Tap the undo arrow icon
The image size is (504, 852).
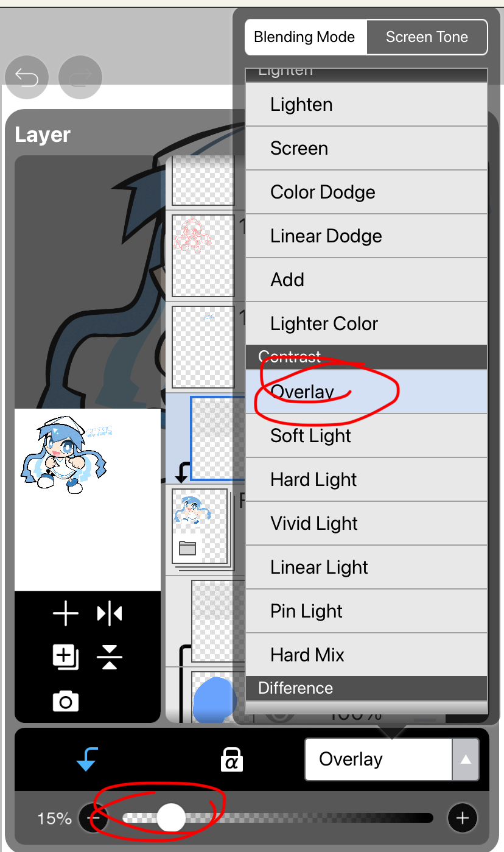point(27,77)
